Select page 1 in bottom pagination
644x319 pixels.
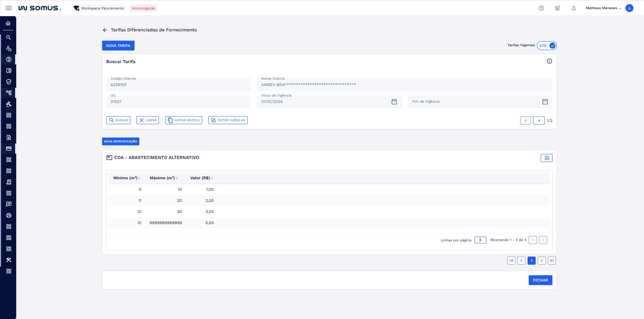pos(531,260)
